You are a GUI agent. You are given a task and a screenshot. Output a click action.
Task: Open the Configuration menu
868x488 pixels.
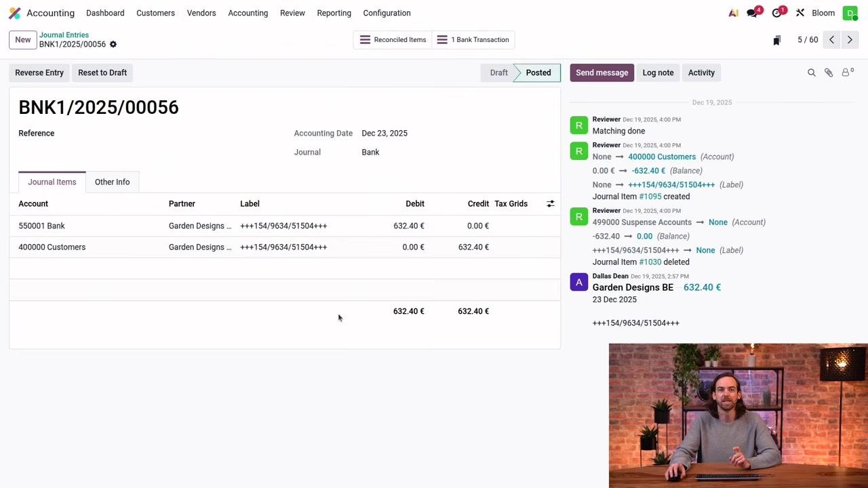(387, 13)
